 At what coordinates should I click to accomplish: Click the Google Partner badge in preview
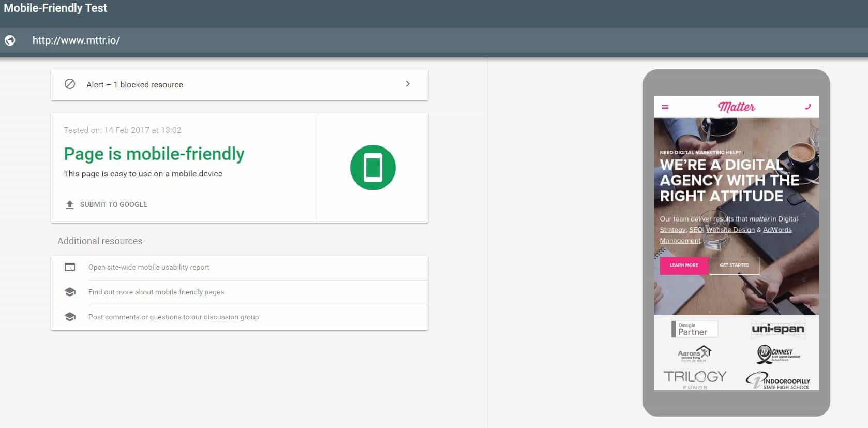coord(694,329)
